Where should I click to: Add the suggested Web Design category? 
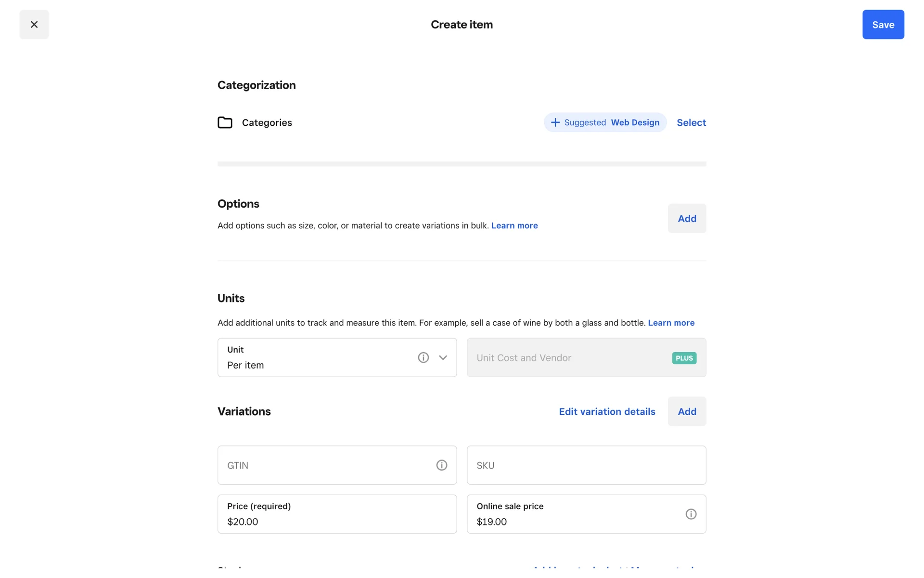point(634,122)
